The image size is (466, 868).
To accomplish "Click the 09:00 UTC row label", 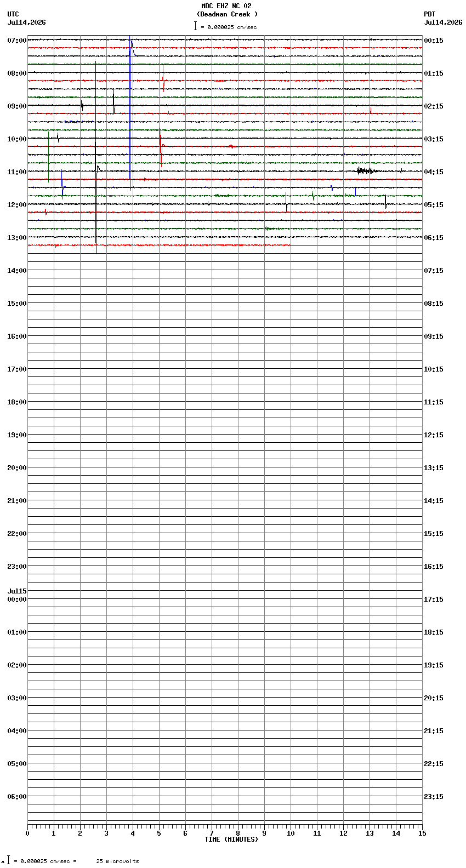I will coord(17,106).
